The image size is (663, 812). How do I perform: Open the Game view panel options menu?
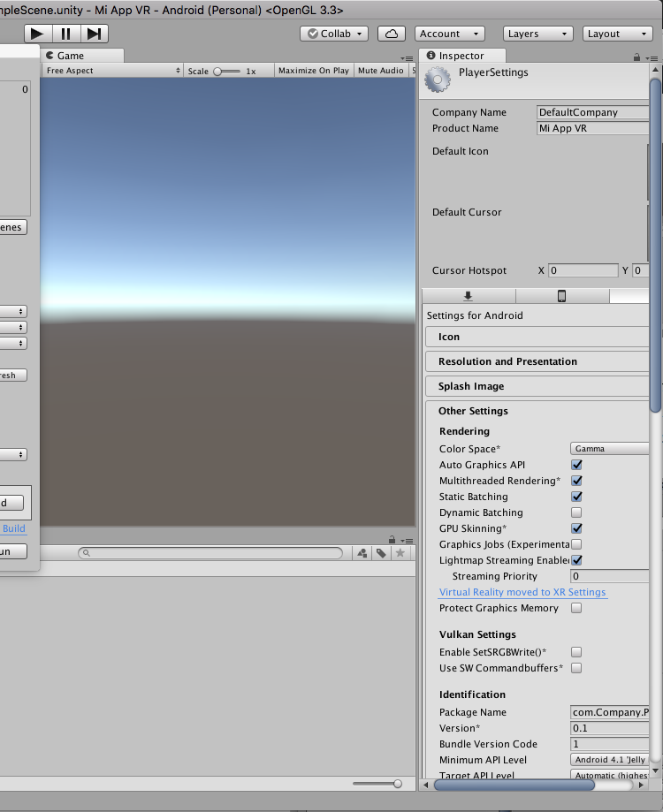(x=407, y=58)
